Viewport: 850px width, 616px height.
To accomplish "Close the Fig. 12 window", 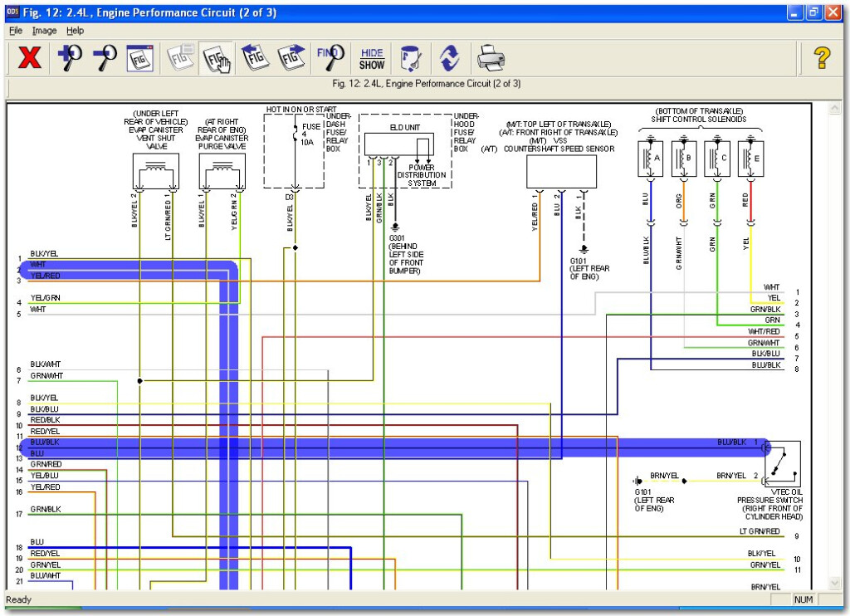I will (x=833, y=12).
